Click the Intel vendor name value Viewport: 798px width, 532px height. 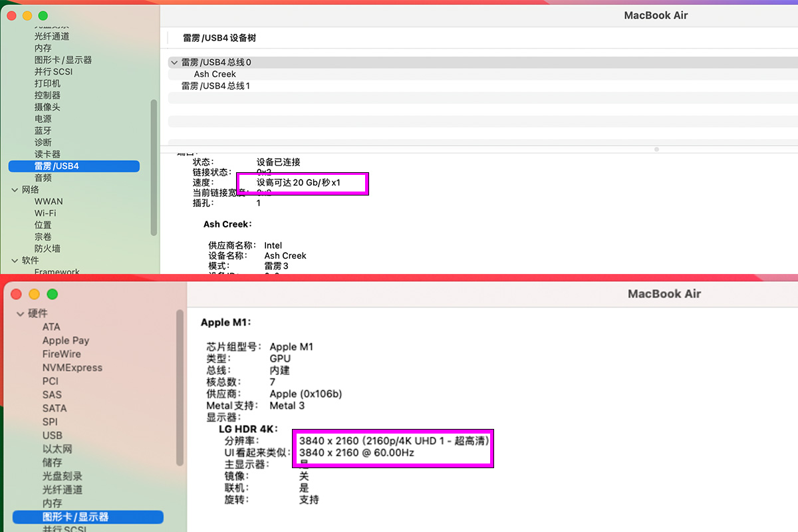coord(273,245)
